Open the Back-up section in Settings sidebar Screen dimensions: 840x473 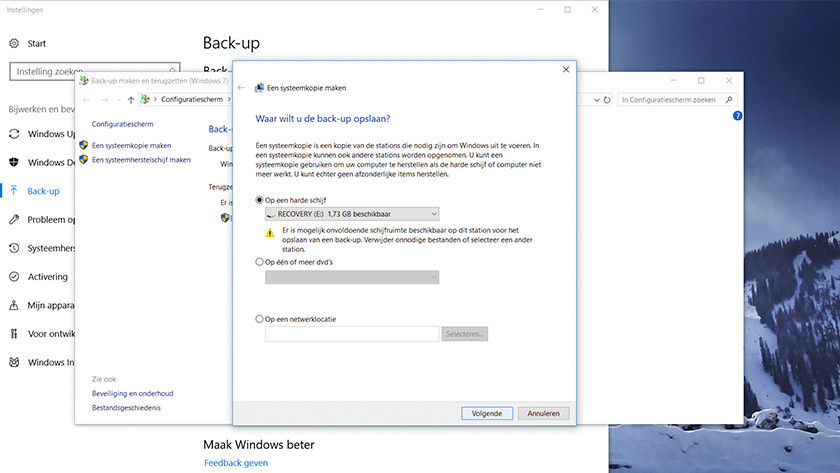pyautogui.click(x=43, y=191)
